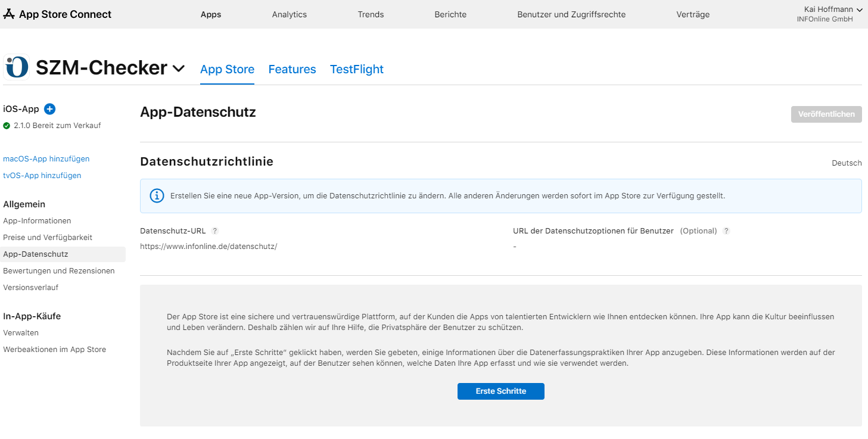Screen dimensions: 868x439
Task: Open Versionsverlauf in the sidebar
Action: [31, 288]
